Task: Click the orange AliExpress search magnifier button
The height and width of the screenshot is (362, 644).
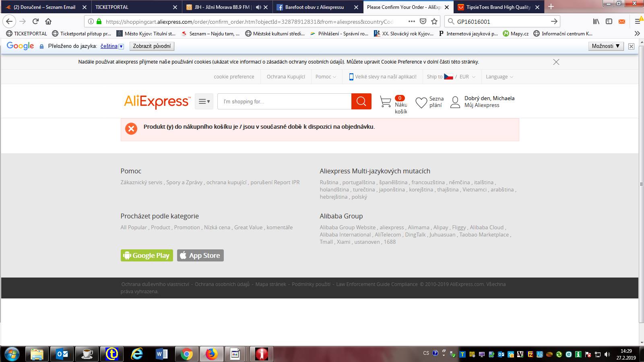Action: pyautogui.click(x=361, y=101)
